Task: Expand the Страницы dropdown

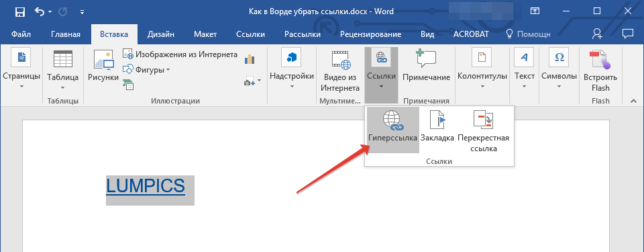Action: 21,70
